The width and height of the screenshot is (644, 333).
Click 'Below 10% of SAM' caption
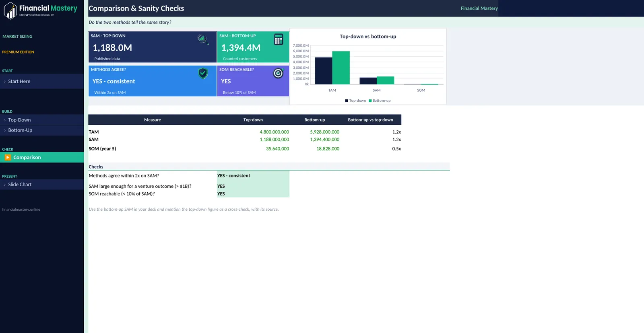(x=239, y=93)
